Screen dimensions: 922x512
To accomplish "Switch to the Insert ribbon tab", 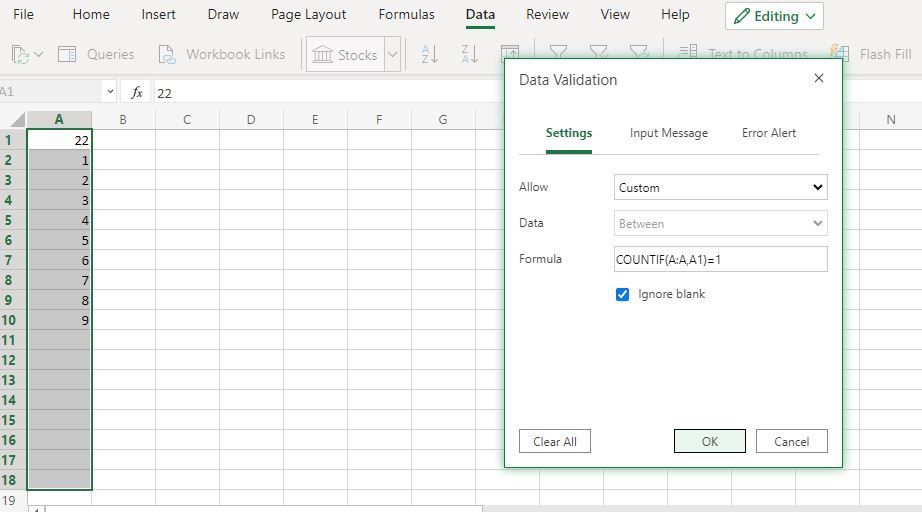I will click(158, 15).
